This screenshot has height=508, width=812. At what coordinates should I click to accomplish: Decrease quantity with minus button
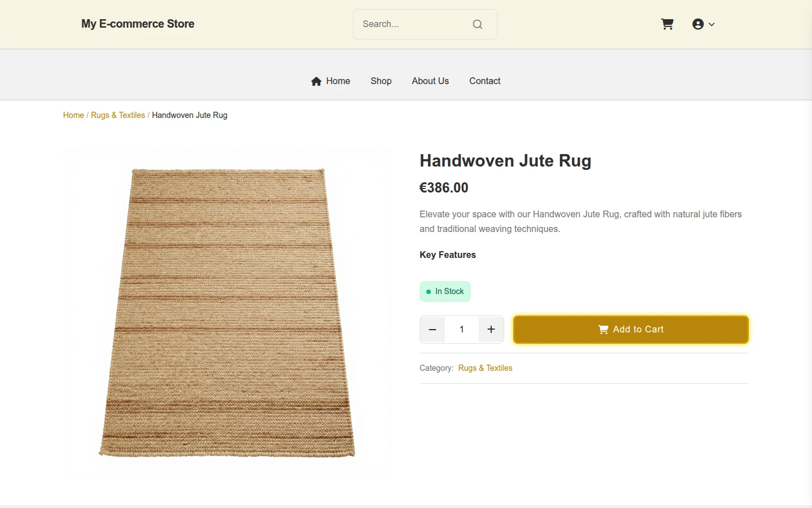click(x=433, y=330)
